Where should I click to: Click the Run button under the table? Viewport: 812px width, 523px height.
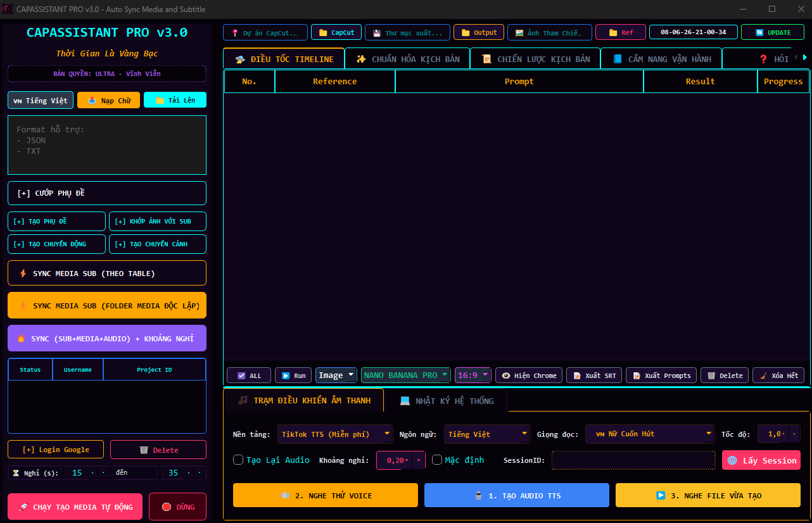(293, 375)
